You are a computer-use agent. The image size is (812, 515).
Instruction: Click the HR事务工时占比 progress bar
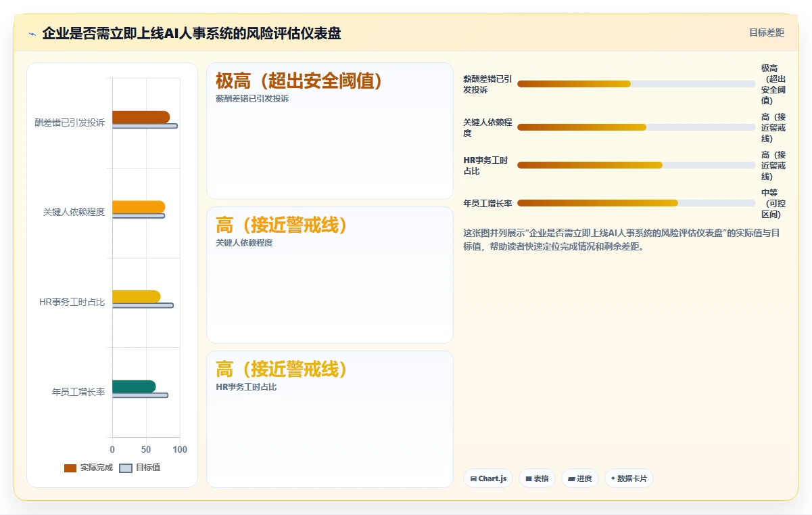click(x=636, y=165)
